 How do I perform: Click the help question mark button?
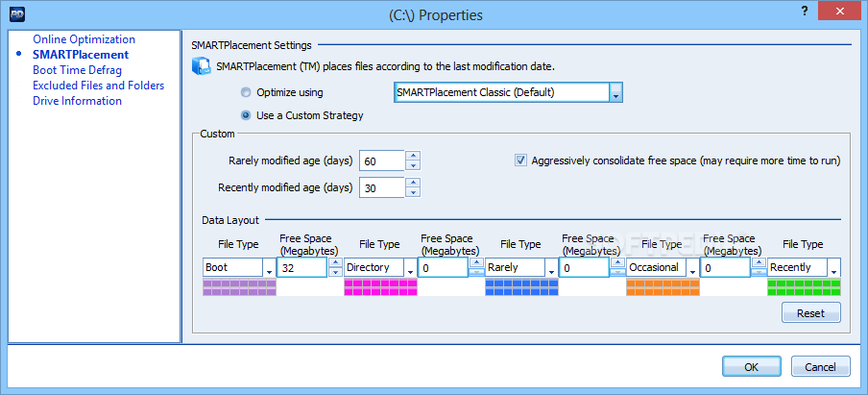[x=805, y=12]
